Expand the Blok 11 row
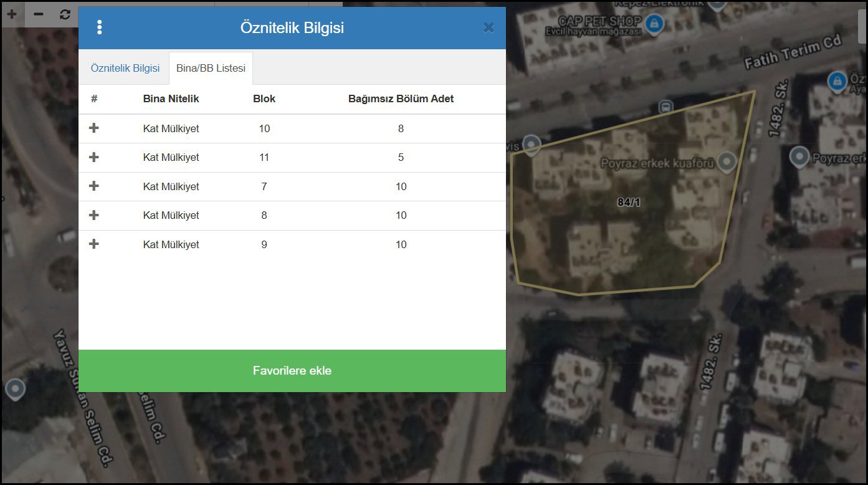Viewport: 868px width, 485px height. (94, 157)
